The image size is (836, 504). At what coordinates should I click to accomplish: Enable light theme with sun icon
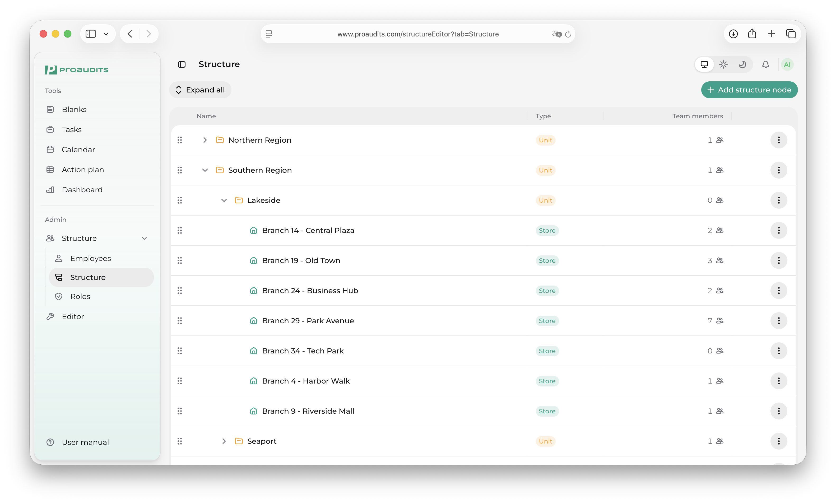pos(723,64)
